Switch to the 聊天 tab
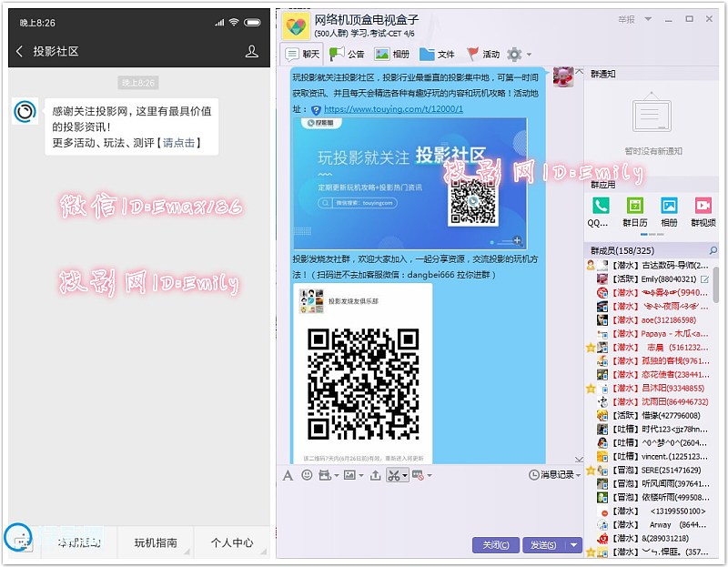This screenshot has height=567, width=728. (302, 55)
